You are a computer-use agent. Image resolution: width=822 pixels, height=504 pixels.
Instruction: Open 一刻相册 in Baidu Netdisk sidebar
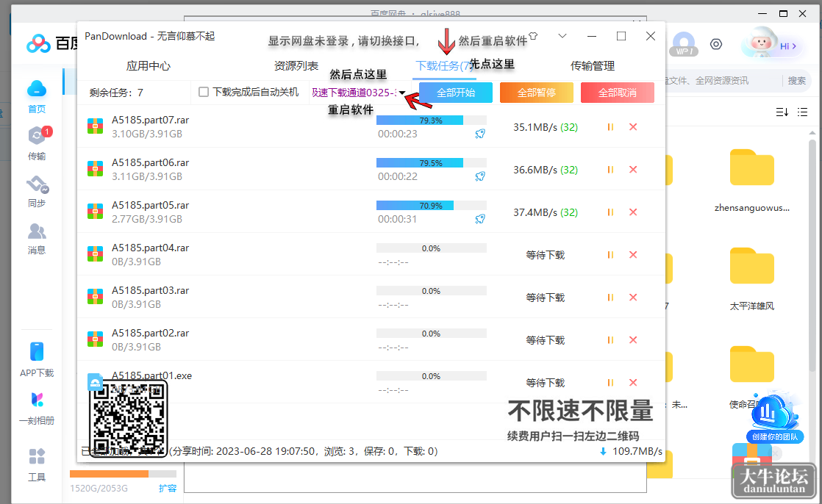[37, 408]
